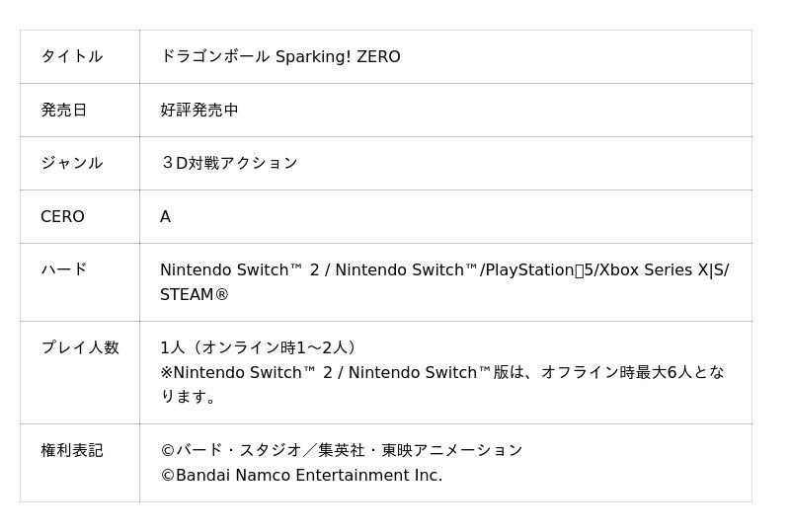Viewport: 790px width, 532px height.
Task: Select the CERO rating value A
Action: click(x=166, y=216)
